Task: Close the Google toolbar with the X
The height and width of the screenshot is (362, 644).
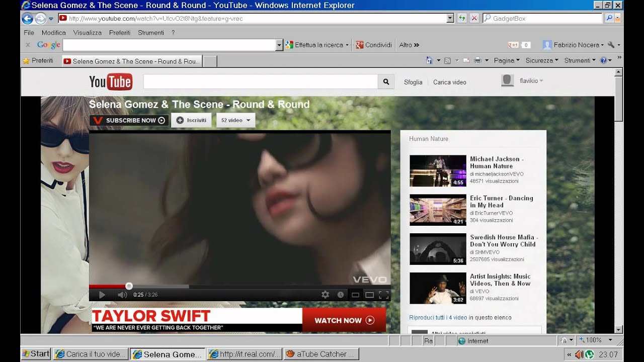Action: click(28, 45)
